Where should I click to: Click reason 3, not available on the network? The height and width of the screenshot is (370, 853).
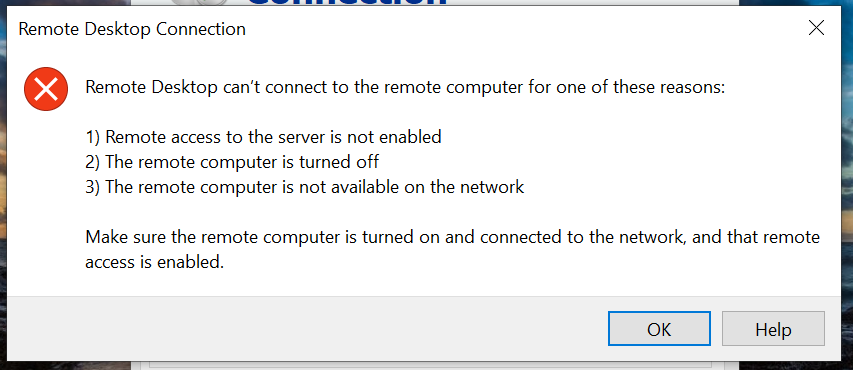pos(305,187)
